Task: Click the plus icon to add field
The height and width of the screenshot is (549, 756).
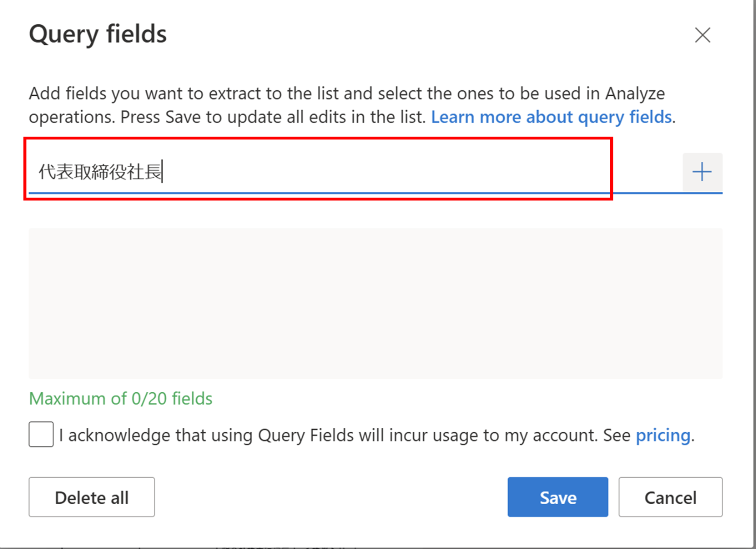Action: point(702,172)
